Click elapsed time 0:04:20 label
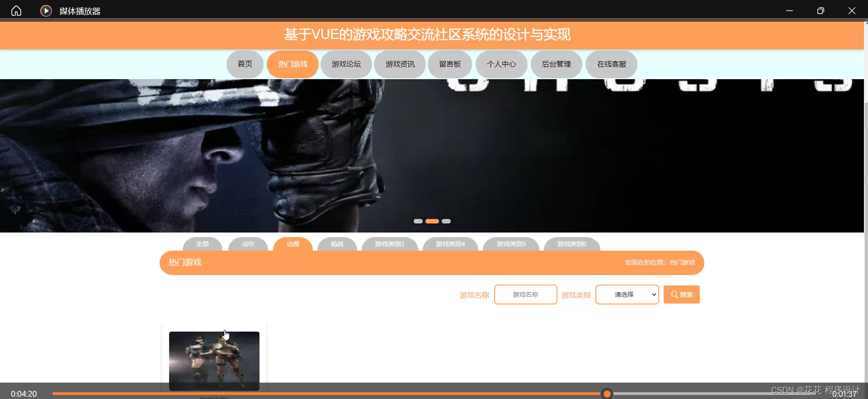Image resolution: width=868 pixels, height=399 pixels. 24,394
